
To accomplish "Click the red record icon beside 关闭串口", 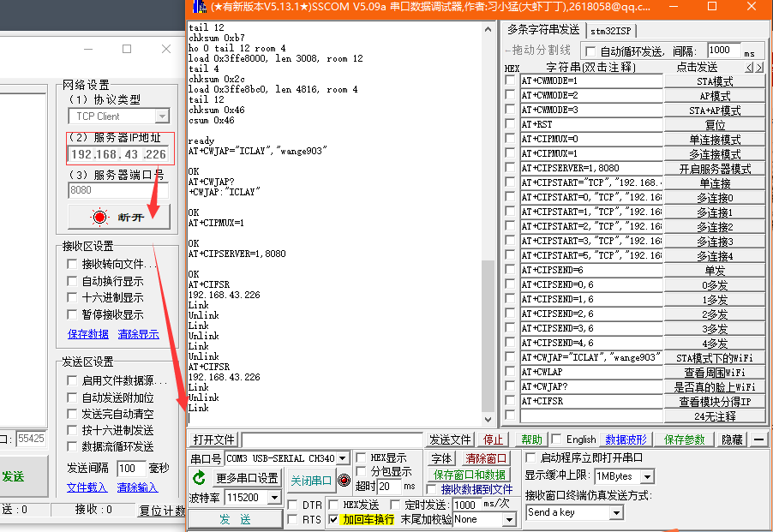I will (x=345, y=480).
